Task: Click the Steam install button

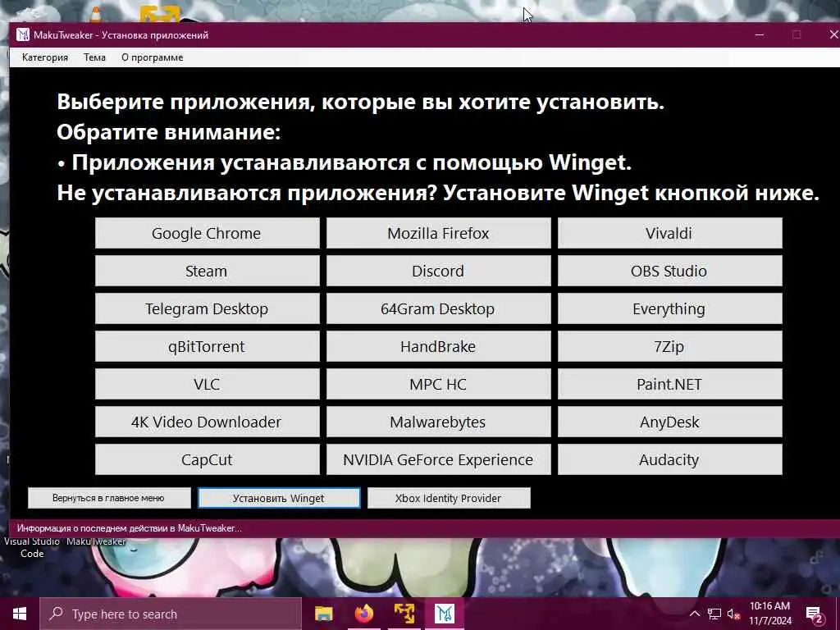Action: [208, 271]
